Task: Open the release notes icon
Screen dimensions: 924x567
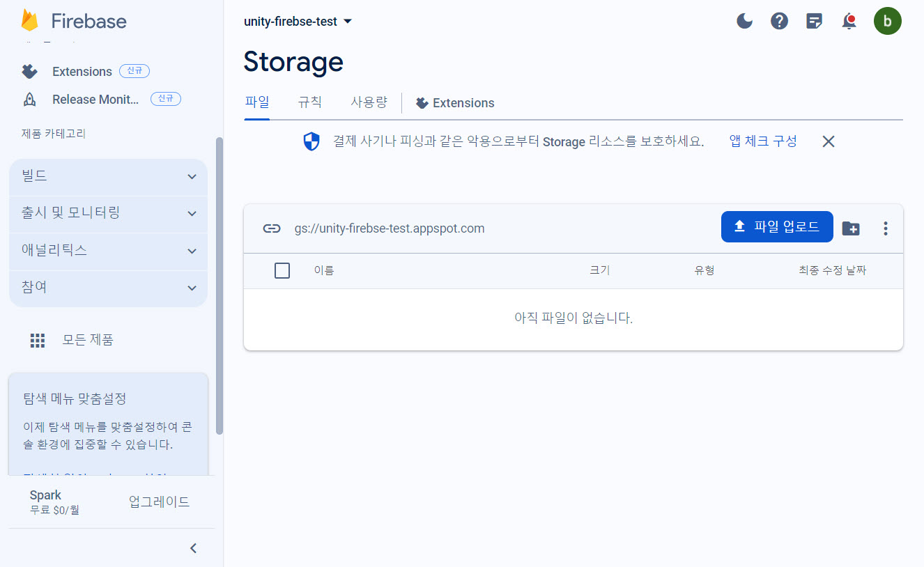Action: pos(814,21)
